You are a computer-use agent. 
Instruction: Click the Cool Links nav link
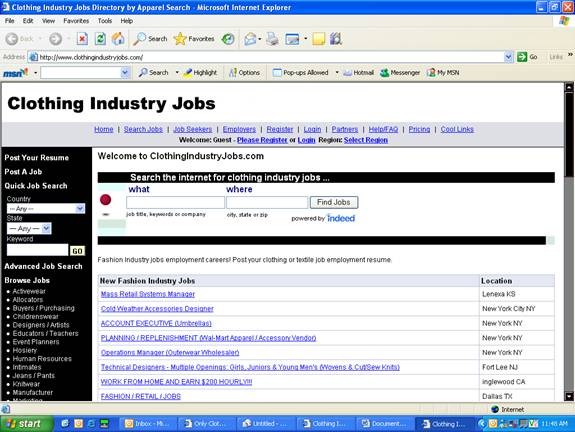(x=457, y=129)
